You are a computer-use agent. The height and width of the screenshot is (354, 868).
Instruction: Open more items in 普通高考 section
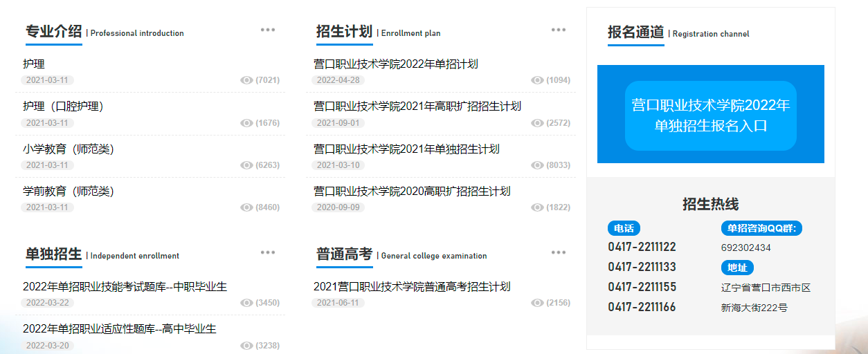559,252
